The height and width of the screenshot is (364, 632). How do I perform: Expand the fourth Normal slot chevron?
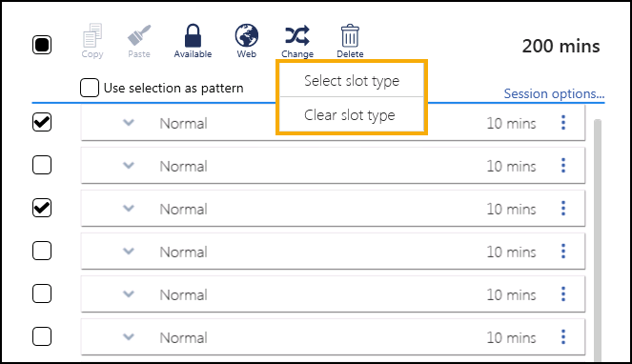129,252
